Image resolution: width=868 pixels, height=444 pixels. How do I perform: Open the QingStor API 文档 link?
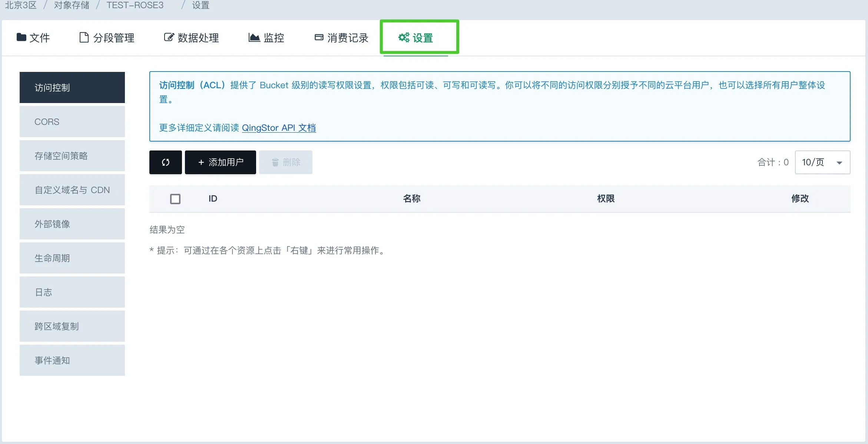[279, 128]
